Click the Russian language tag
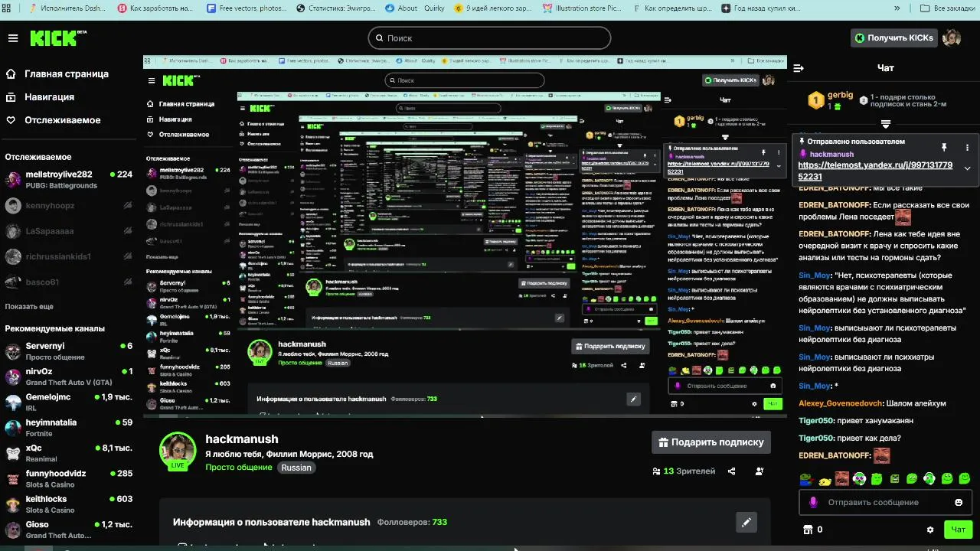Screen dimensions: 980x551 pos(296,468)
